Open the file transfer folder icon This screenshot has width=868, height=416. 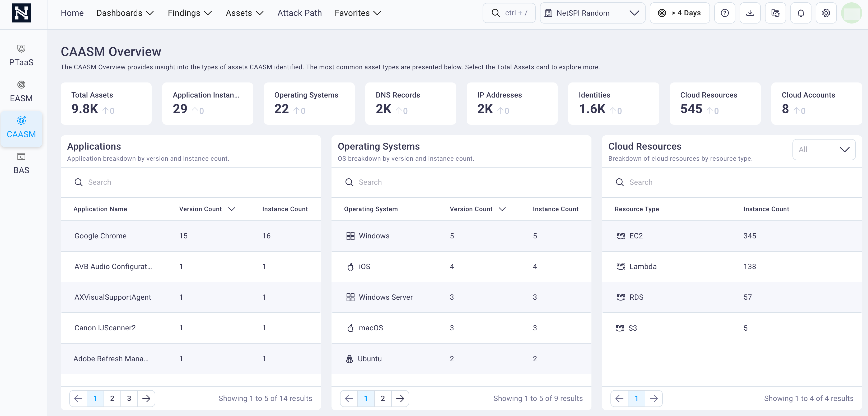point(775,13)
